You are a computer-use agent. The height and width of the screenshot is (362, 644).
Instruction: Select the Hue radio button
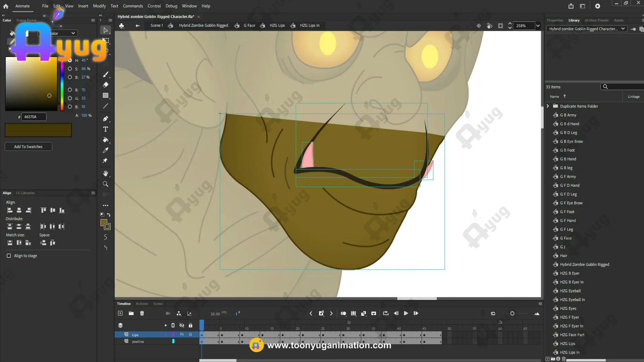(x=70, y=60)
